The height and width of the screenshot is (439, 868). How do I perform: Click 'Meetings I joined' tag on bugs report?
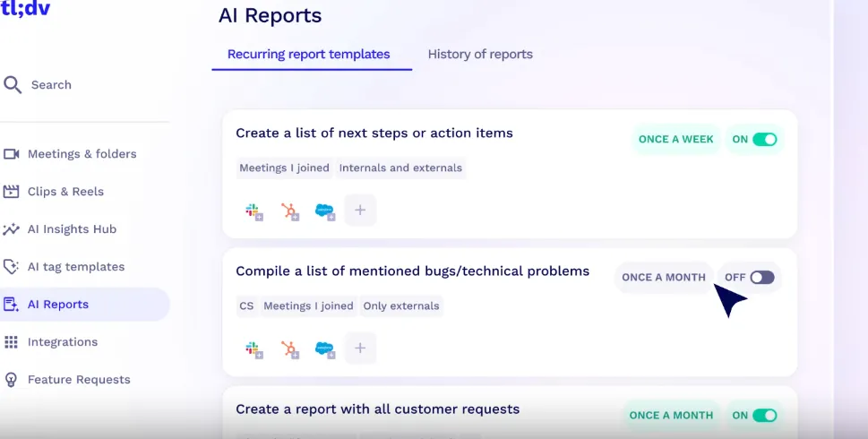tap(308, 306)
